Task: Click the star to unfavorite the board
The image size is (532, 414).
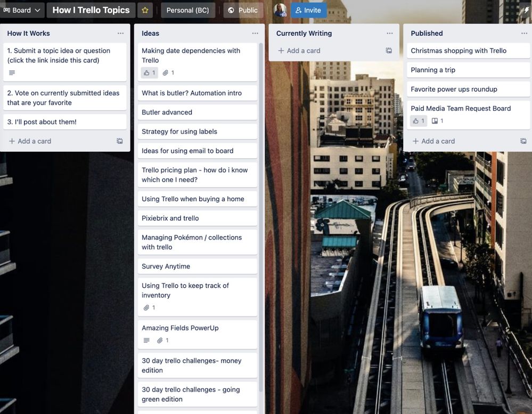Action: (144, 9)
